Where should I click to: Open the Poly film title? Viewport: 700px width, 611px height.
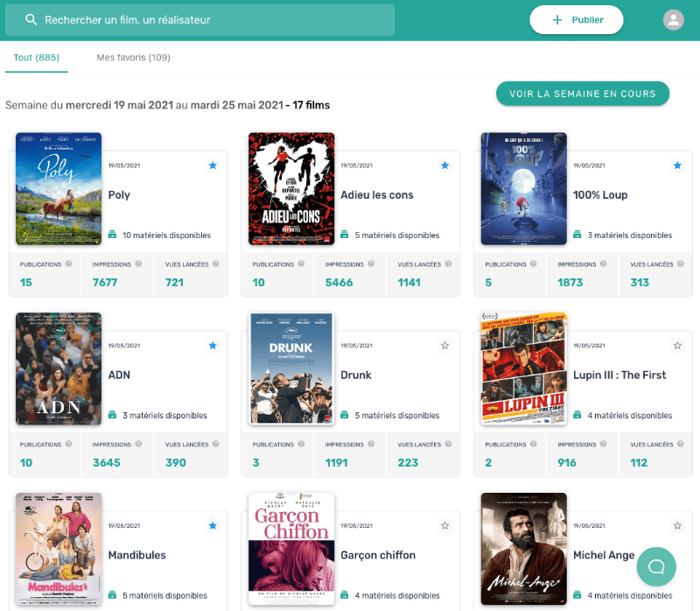[119, 194]
